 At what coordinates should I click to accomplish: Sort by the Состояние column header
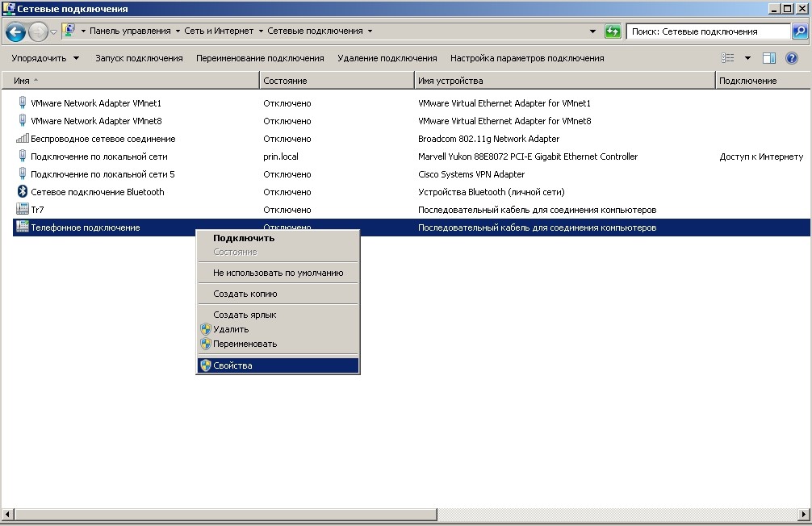tap(337, 80)
